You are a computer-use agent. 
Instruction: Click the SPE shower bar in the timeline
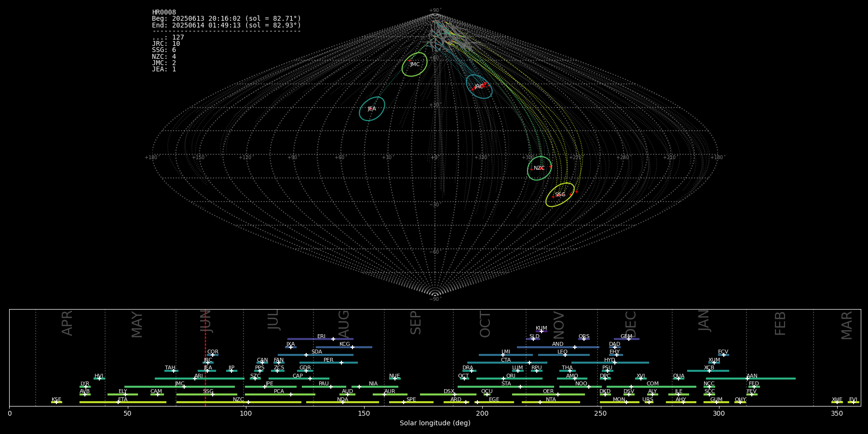coord(411,402)
